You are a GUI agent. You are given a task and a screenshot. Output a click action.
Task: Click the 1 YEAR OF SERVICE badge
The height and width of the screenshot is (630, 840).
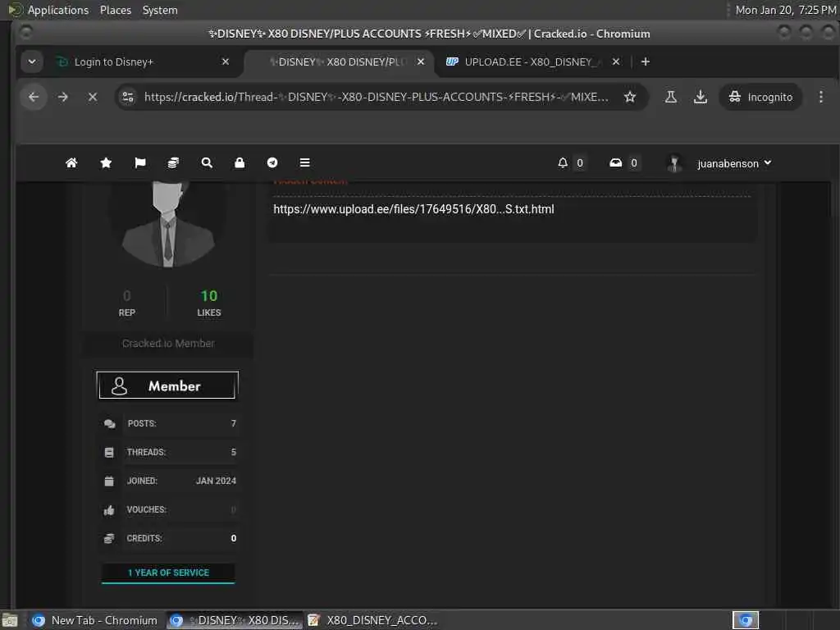point(168,573)
